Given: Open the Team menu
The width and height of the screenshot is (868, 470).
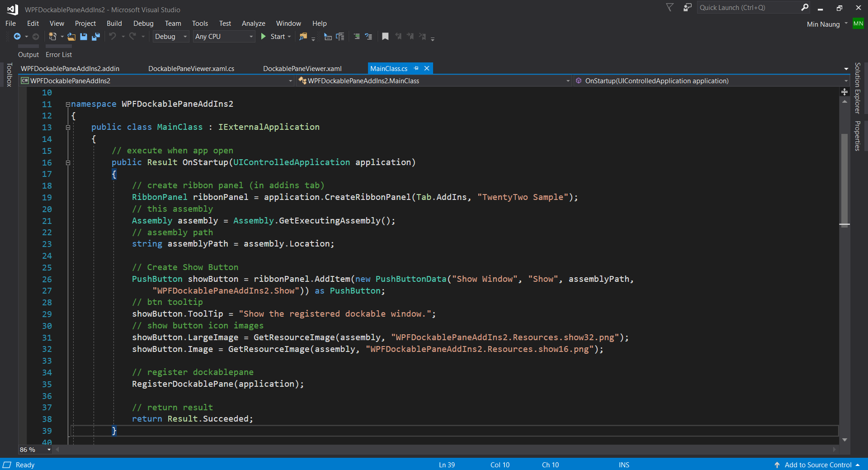Looking at the screenshot, I should coord(173,23).
